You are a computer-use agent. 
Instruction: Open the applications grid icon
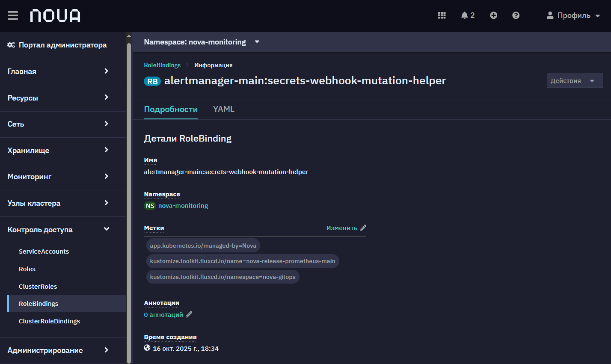pyautogui.click(x=442, y=15)
